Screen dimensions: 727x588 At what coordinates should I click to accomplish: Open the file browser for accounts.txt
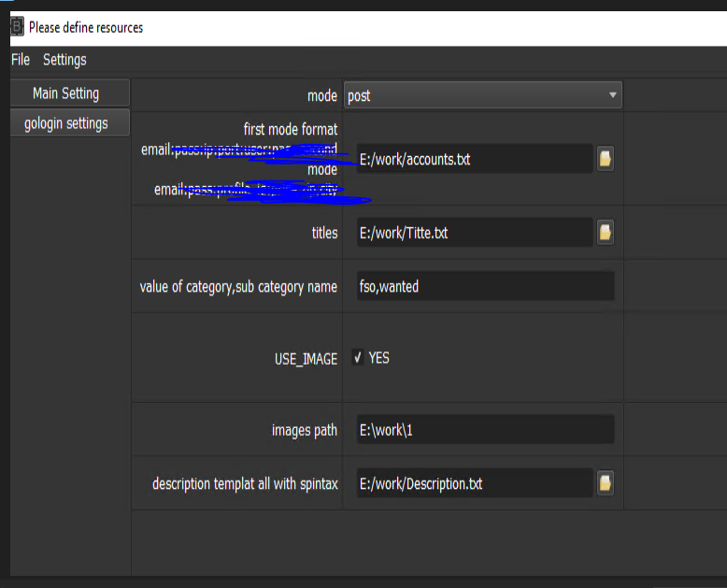[x=606, y=159]
